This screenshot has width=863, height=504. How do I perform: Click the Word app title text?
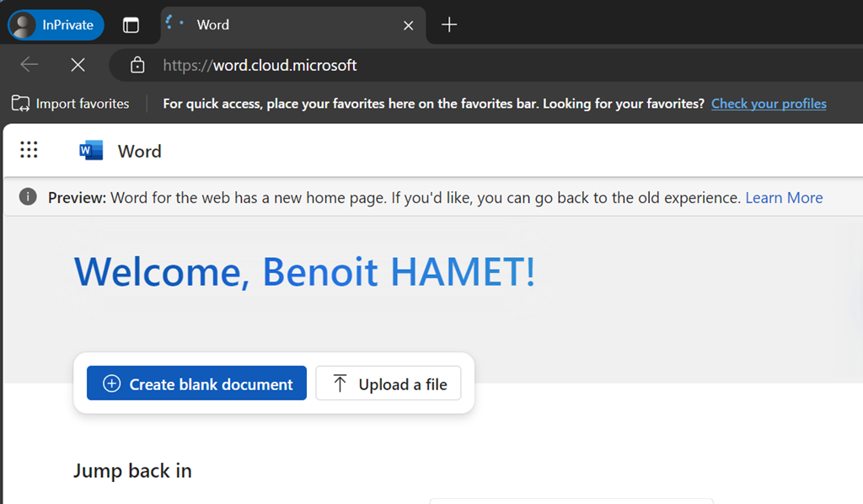[139, 151]
